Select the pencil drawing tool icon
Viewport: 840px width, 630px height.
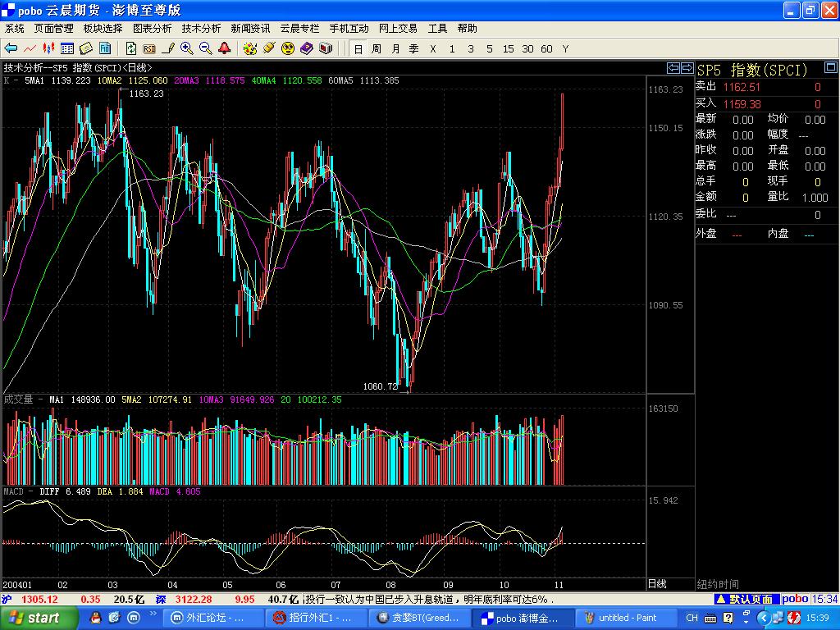pyautogui.click(x=168, y=48)
